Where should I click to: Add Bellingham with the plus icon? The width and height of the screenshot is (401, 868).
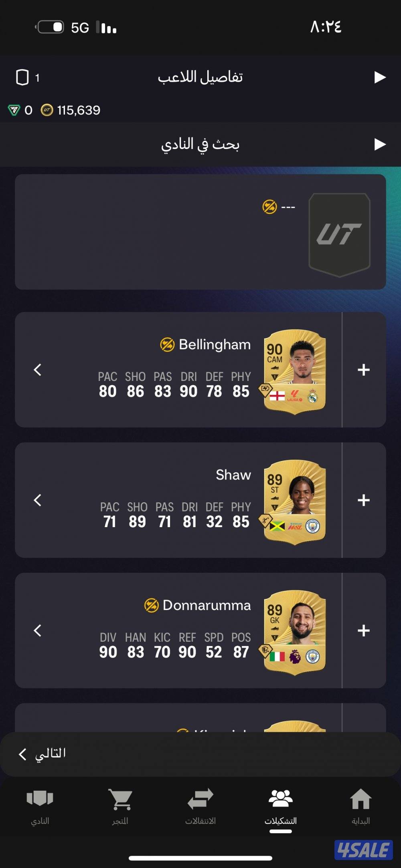point(364,369)
